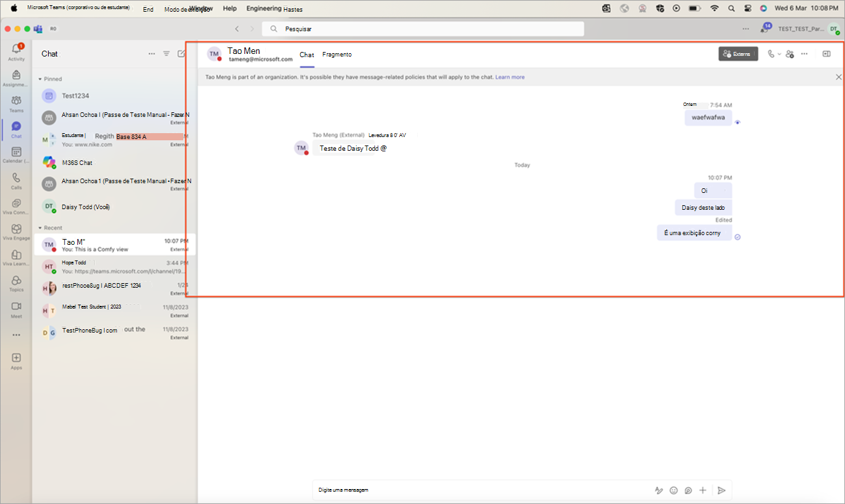
Task: Open Meet in the sidebar
Action: pyautogui.click(x=16, y=309)
